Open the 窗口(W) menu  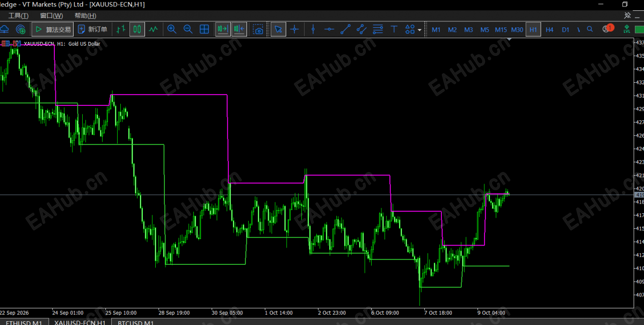coord(52,16)
